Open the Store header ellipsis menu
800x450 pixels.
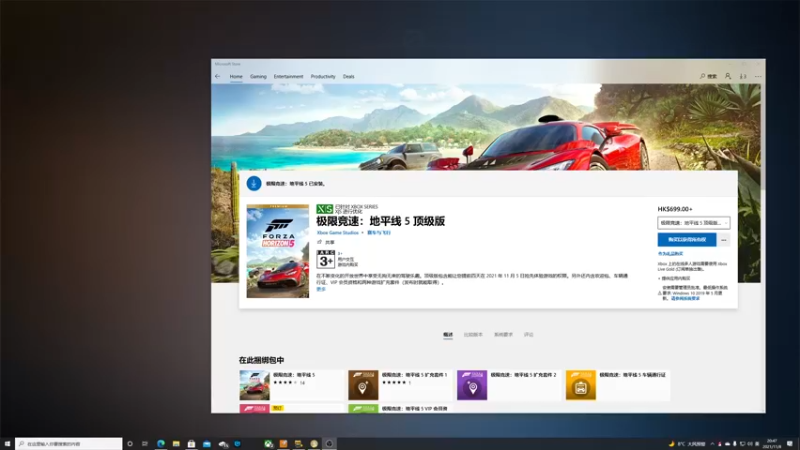pyautogui.click(x=758, y=76)
